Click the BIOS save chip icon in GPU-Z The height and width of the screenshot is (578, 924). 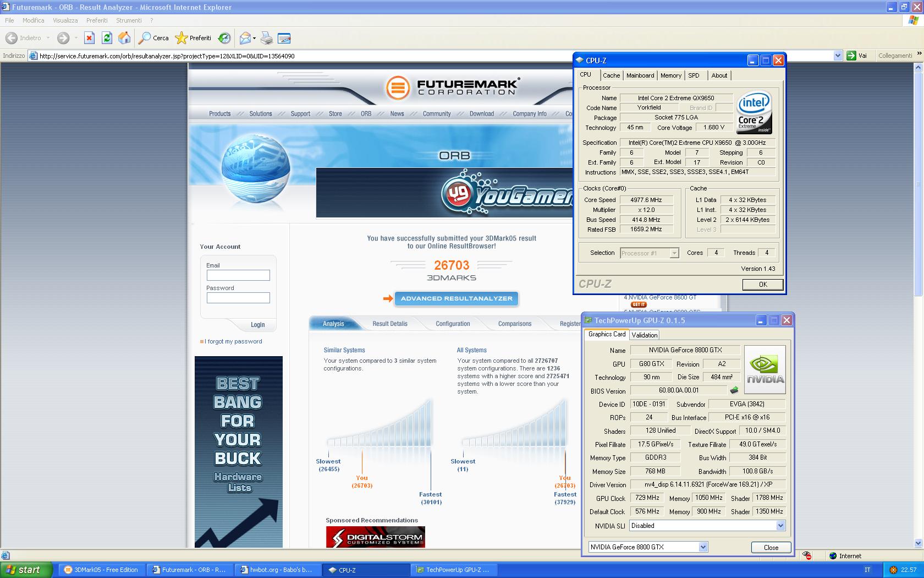point(734,390)
